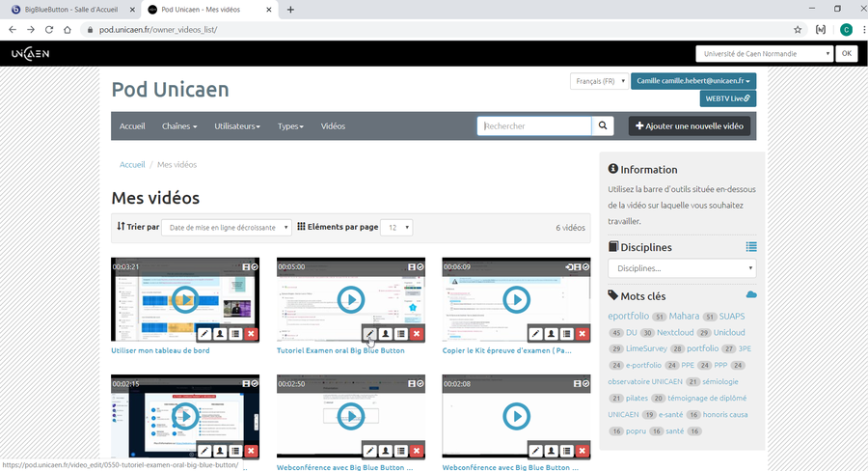Image resolution: width=868 pixels, height=471 pixels.
Task: Play the 'Utiliser mon tableau de bord' video
Action: [185, 300]
